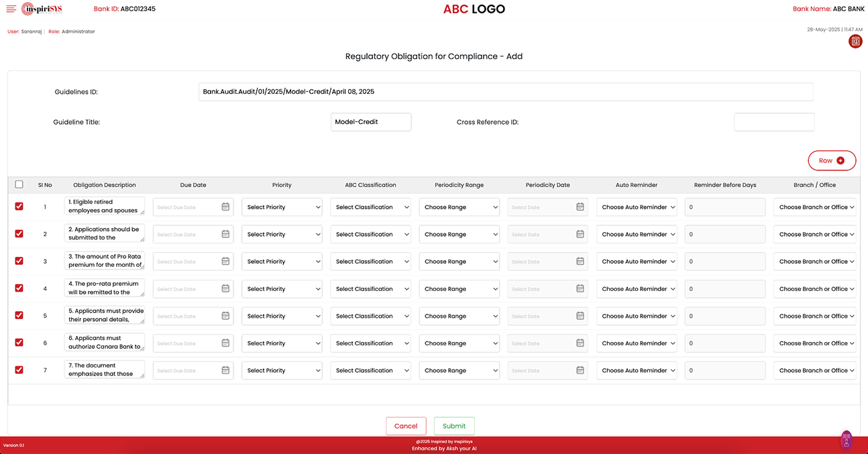This screenshot has height=454, width=868.
Task: Expand the Select Priority dropdown in row 1
Action: (282, 207)
